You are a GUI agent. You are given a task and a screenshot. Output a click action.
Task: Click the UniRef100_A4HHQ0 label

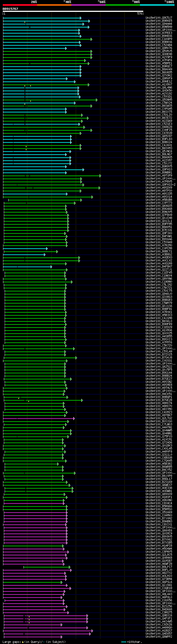tap(159, 628)
